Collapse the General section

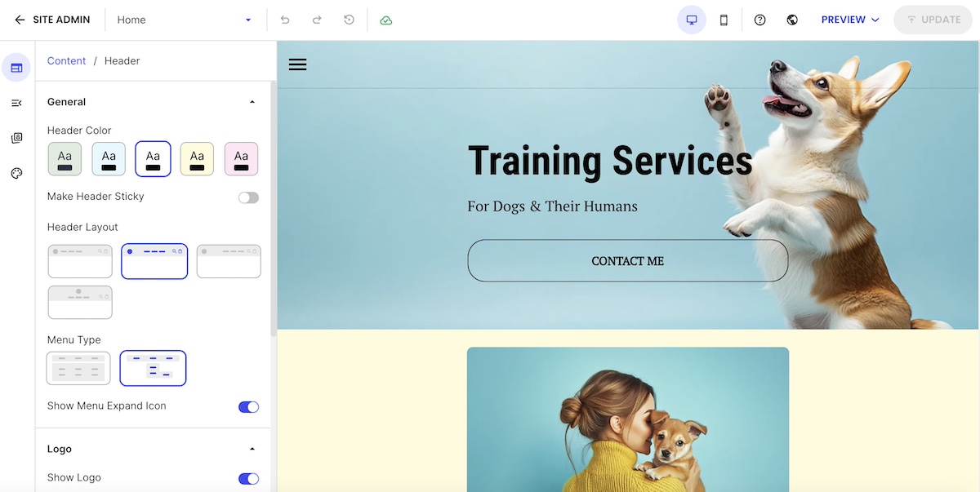pos(252,102)
